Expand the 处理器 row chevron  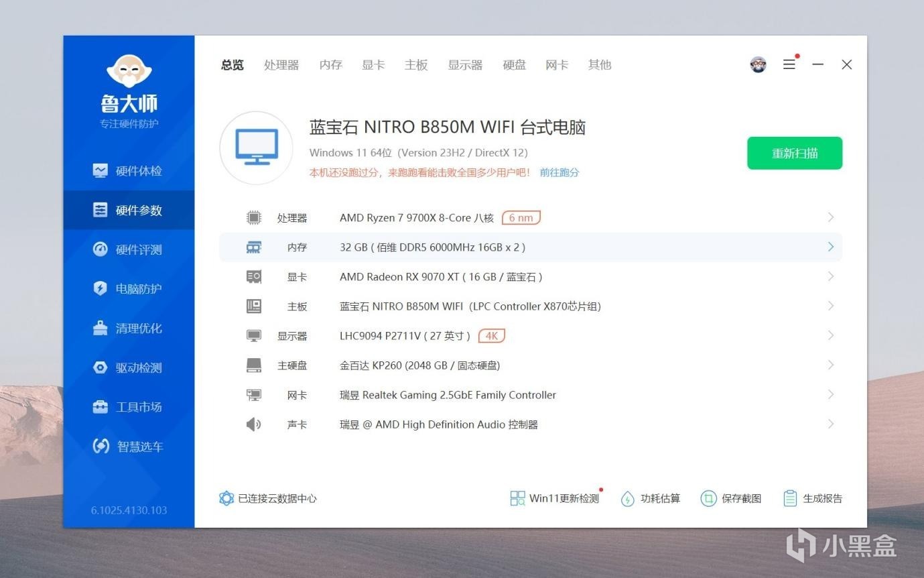(831, 217)
